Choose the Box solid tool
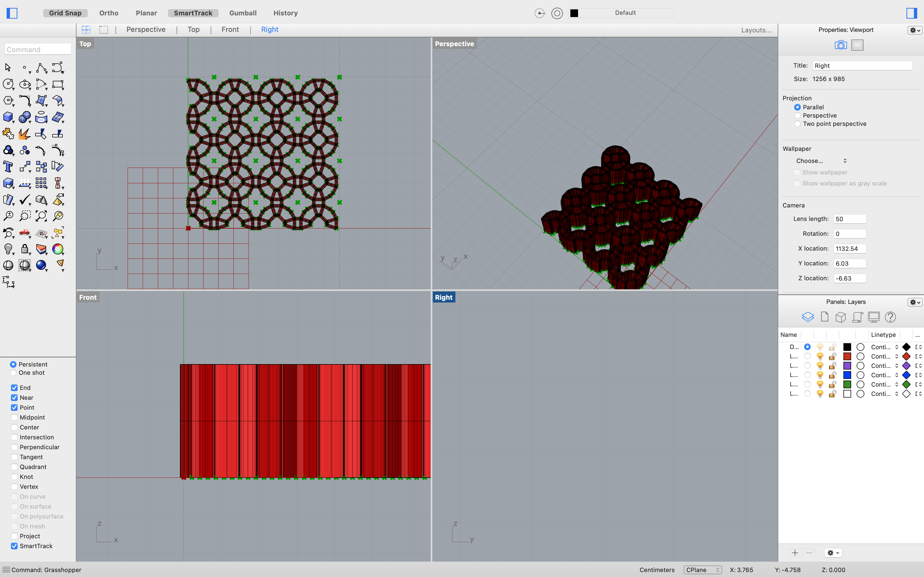 click(8, 117)
